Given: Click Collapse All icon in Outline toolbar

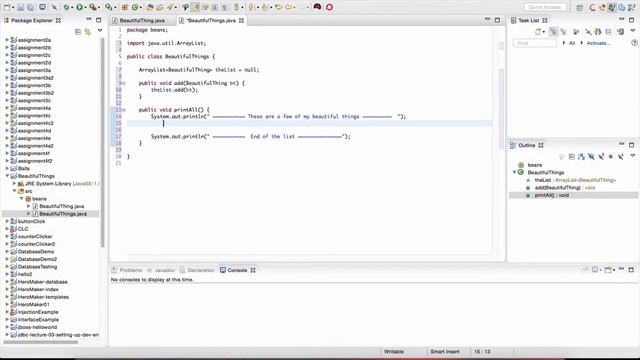Looking at the screenshot, I should 571,157.
